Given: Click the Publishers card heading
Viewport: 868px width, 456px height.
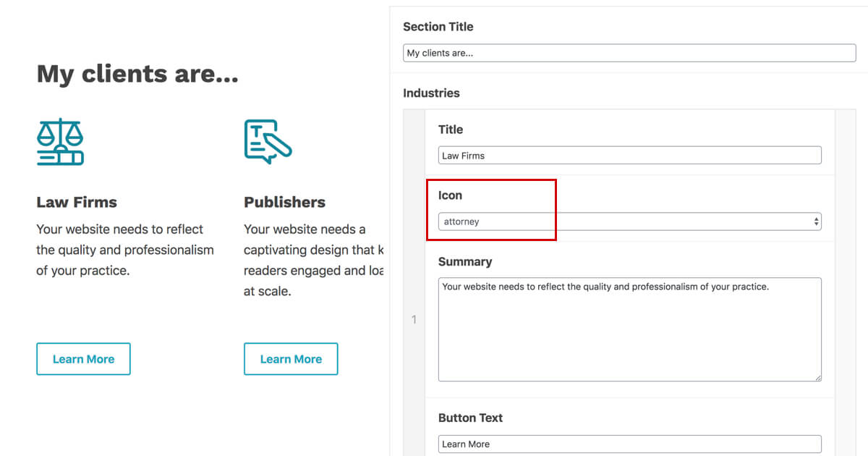Looking at the screenshot, I should point(285,202).
